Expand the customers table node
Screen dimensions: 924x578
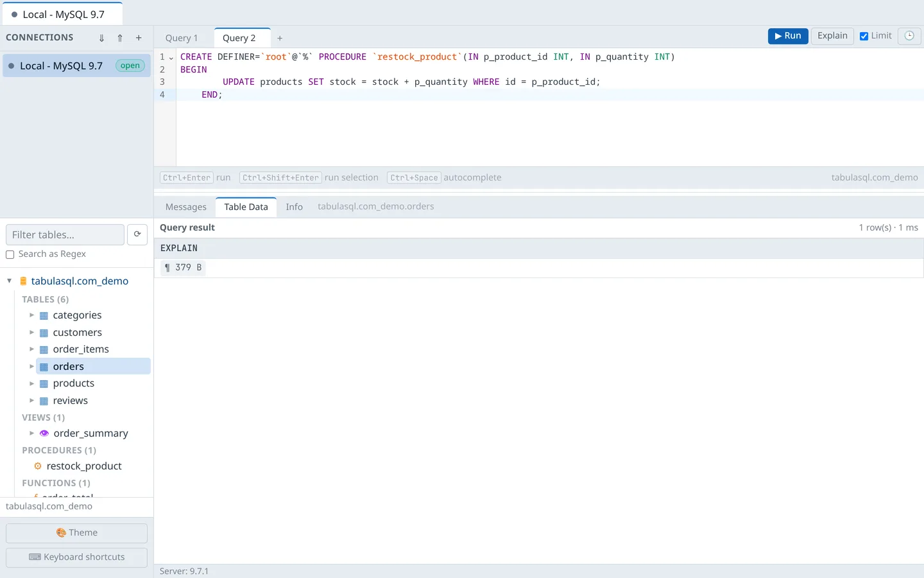(31, 333)
